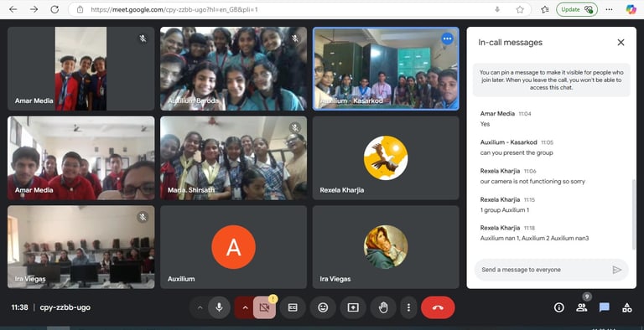The width and height of the screenshot is (644, 330).
Task: Select Auxilium Baroda video tile
Action: coord(233,69)
